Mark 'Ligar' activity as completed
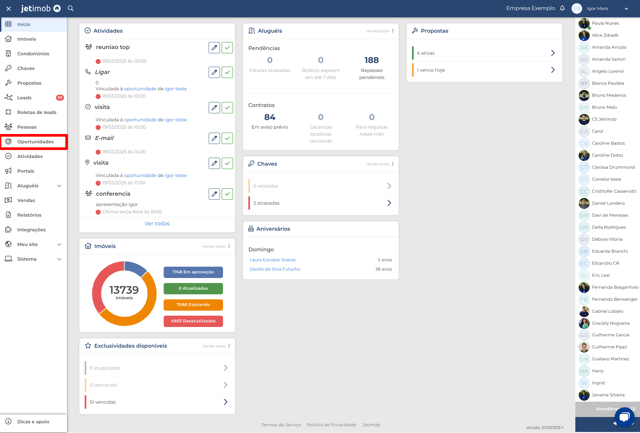 [x=227, y=72]
